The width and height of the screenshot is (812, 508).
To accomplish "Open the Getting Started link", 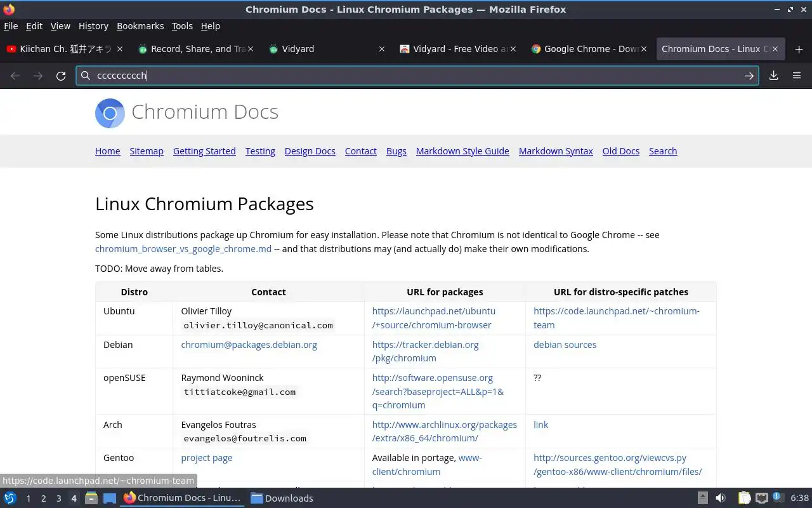I will (x=204, y=151).
